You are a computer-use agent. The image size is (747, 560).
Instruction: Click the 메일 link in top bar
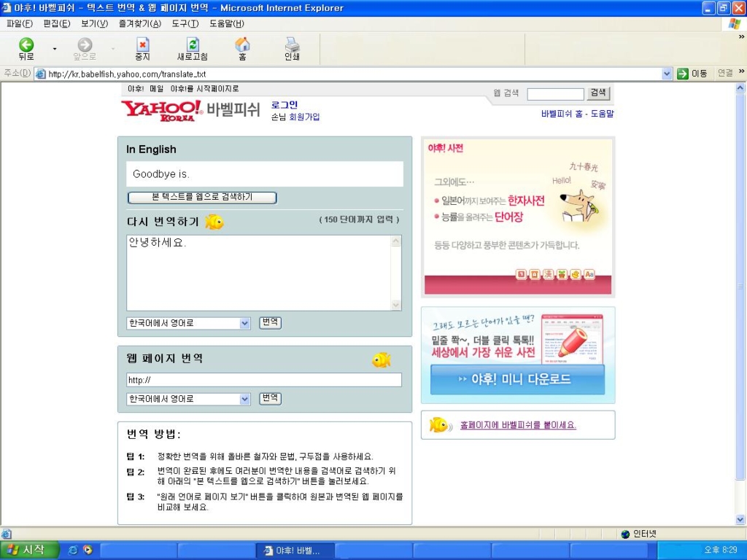156,89
